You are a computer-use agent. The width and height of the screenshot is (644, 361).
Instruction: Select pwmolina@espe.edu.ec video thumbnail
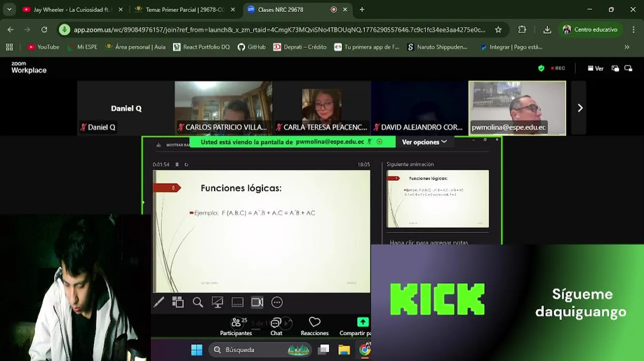tap(517, 108)
